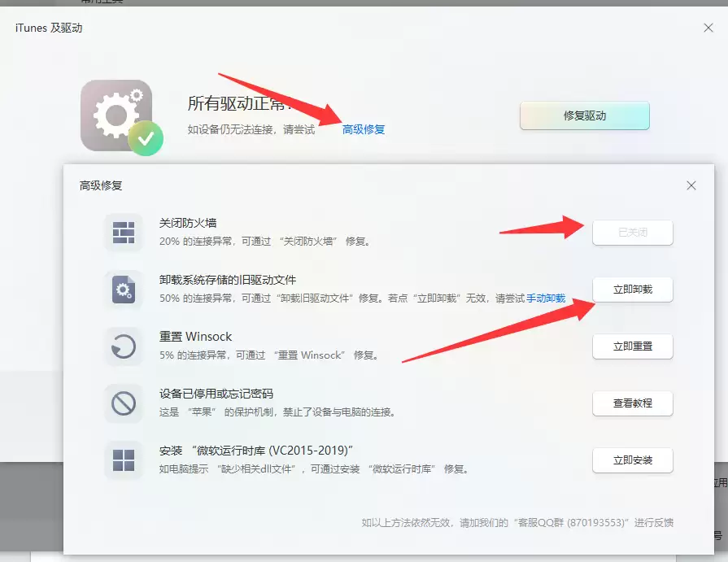Open the 手动卸载 link
This screenshot has width=728, height=562.
click(546, 298)
